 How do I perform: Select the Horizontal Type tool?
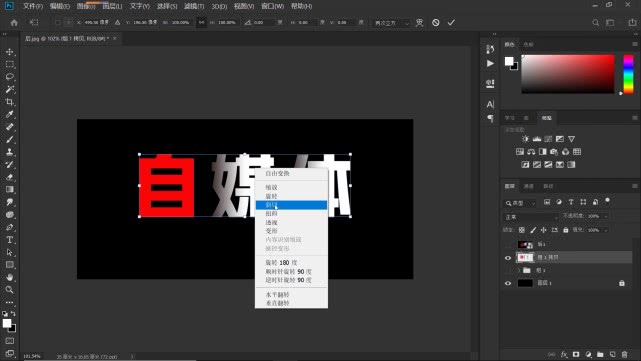coord(10,240)
